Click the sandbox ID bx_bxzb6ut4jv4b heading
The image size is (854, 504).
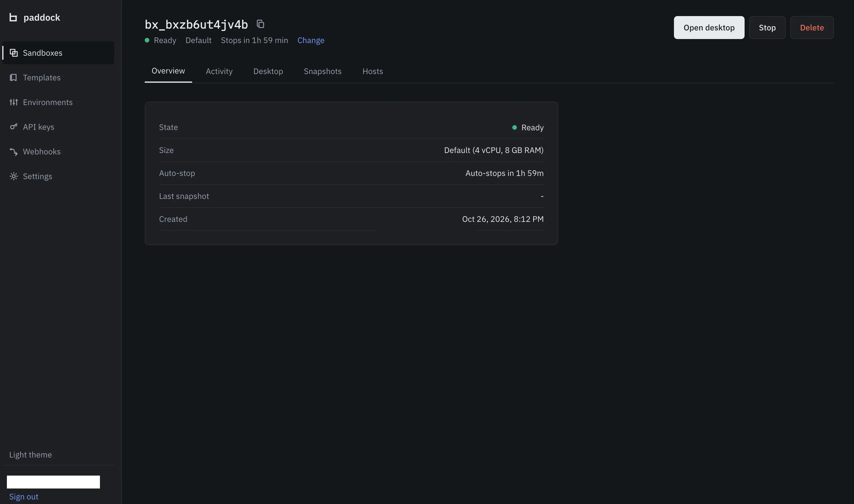click(x=196, y=24)
